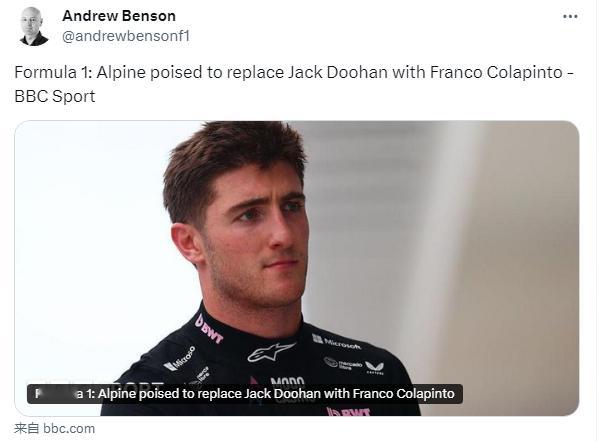The height and width of the screenshot is (442, 597).
Task: Click "Formula 1:" at the tweet start
Action: click(53, 72)
